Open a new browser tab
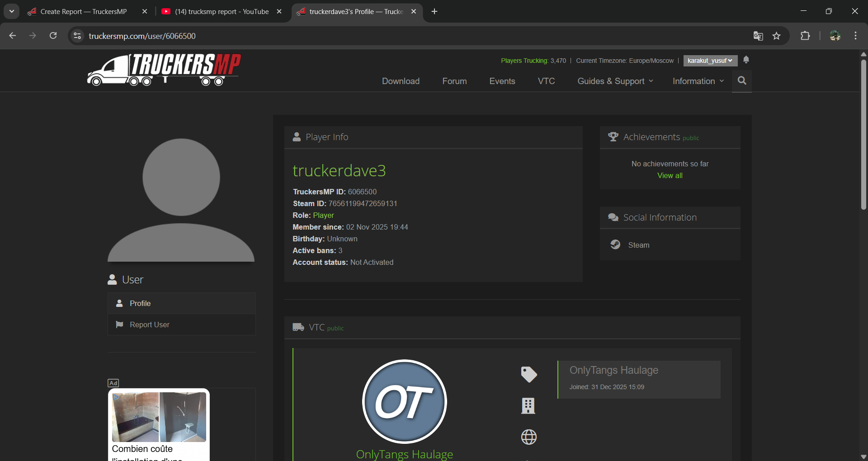This screenshot has height=461, width=868. tap(434, 11)
